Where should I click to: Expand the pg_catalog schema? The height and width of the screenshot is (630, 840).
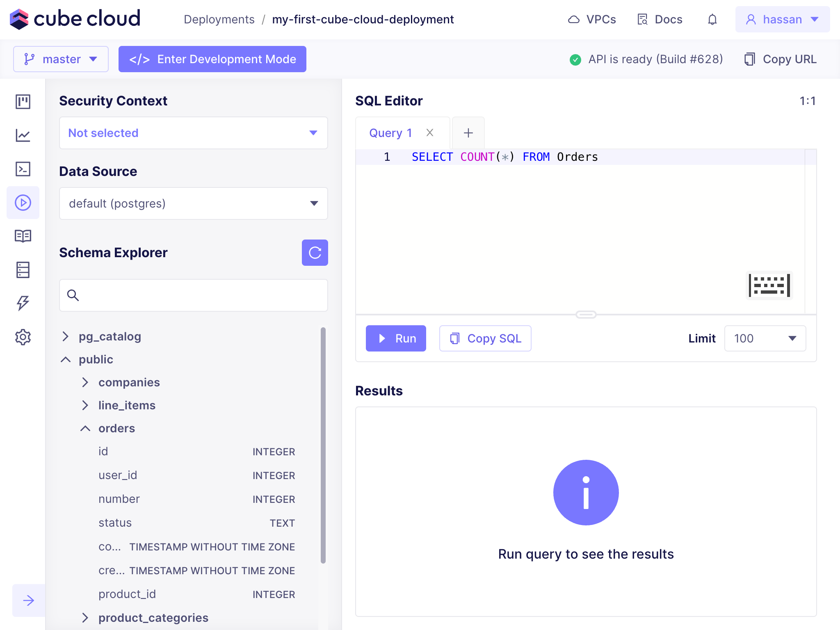click(66, 337)
